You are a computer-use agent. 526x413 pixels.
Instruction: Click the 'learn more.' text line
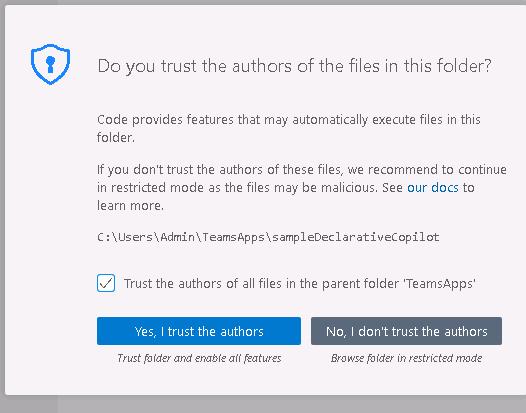point(130,206)
